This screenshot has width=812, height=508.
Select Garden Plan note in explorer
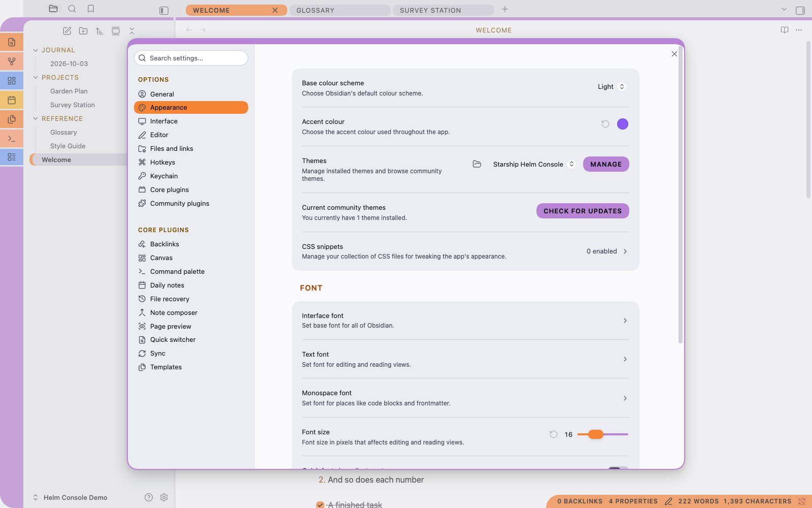pyautogui.click(x=69, y=91)
